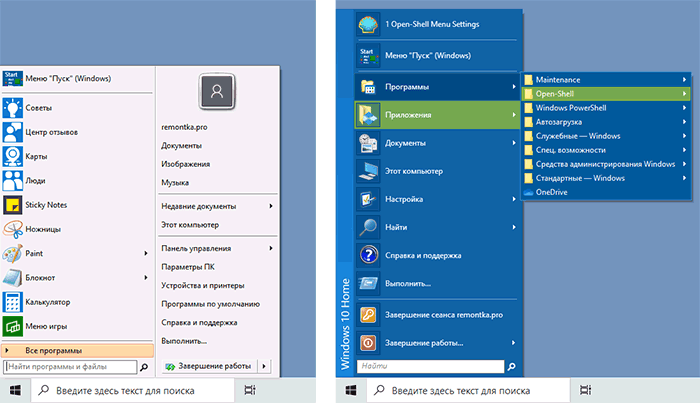Launch Центр отзывов from the start menu

click(x=13, y=131)
